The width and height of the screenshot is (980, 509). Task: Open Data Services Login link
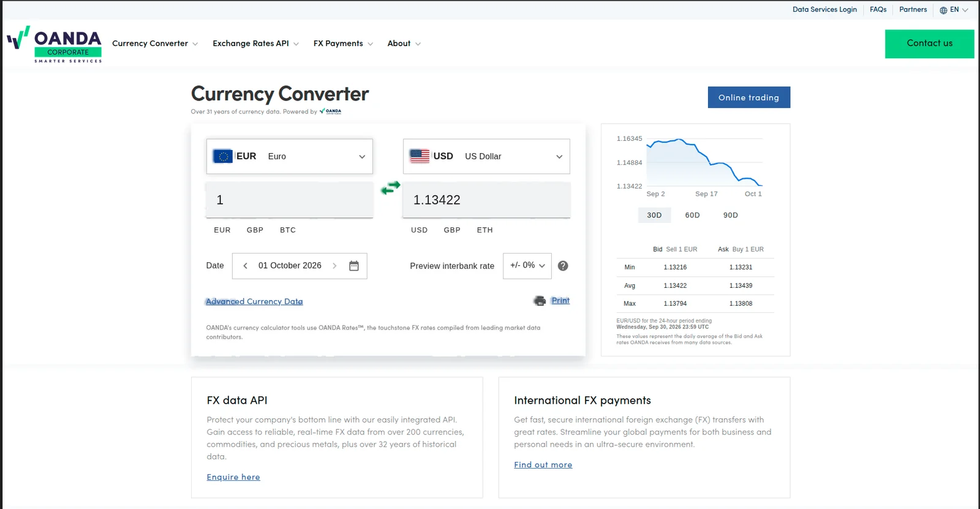pyautogui.click(x=824, y=10)
